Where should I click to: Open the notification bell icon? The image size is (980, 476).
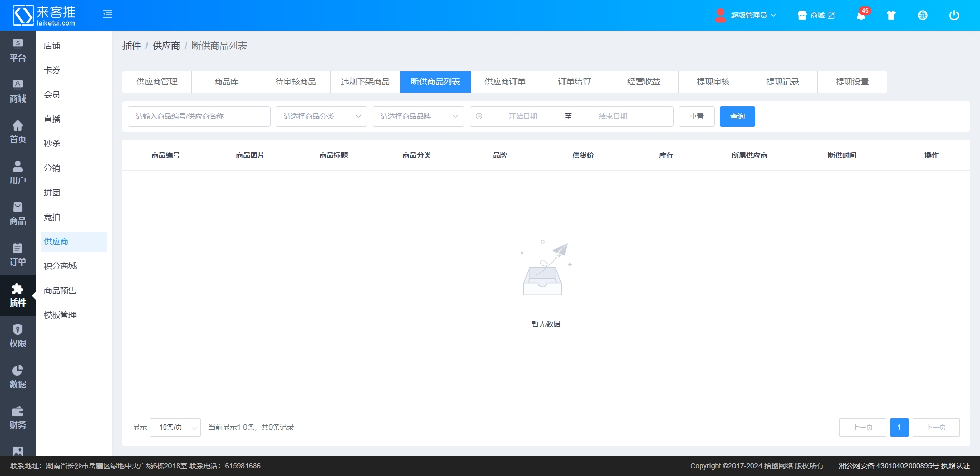[861, 16]
